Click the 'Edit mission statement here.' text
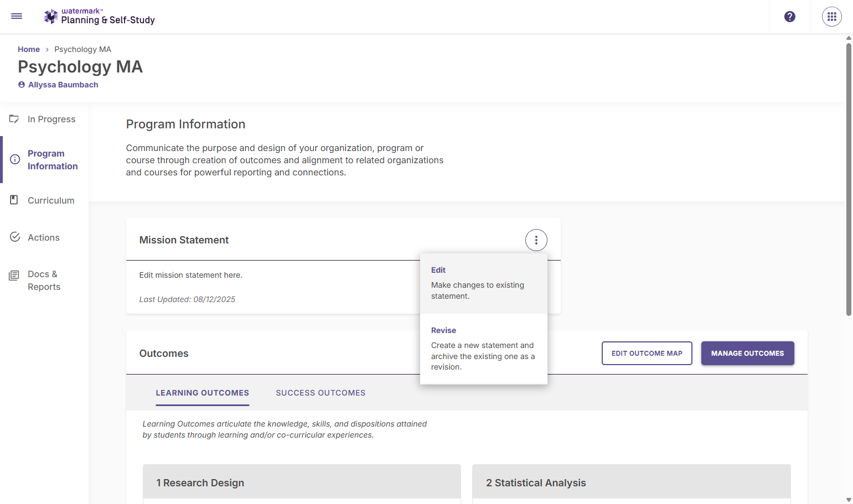This screenshot has height=504, width=853. [191, 275]
